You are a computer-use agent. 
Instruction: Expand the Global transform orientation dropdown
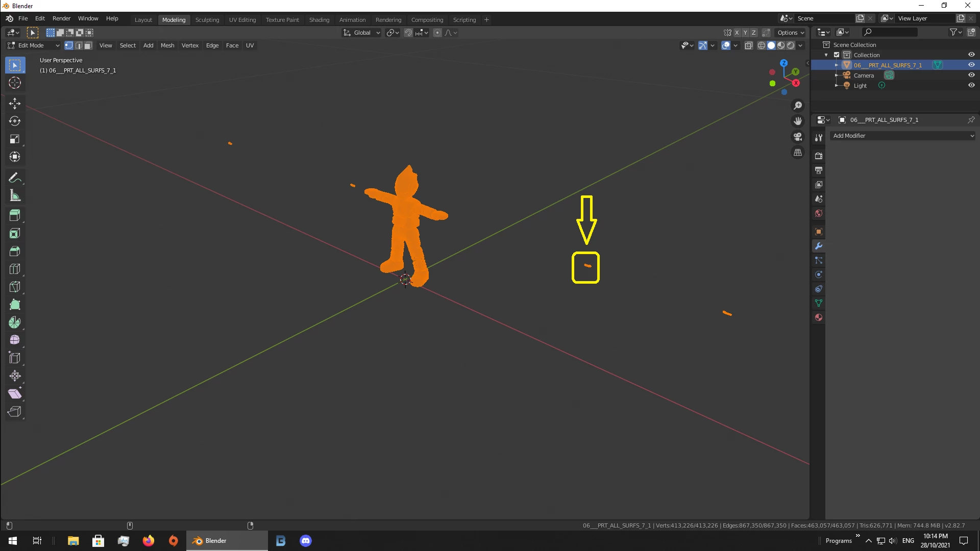click(x=362, y=33)
